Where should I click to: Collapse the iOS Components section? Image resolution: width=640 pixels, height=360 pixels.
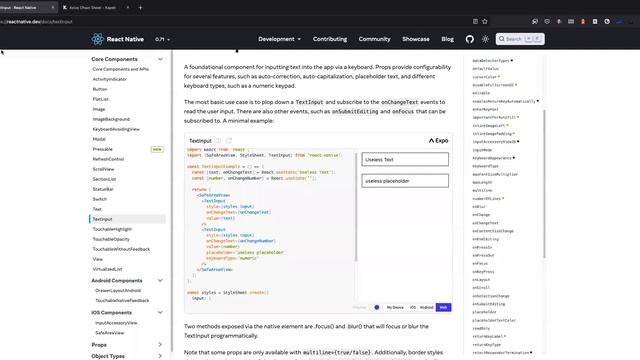pos(160,312)
